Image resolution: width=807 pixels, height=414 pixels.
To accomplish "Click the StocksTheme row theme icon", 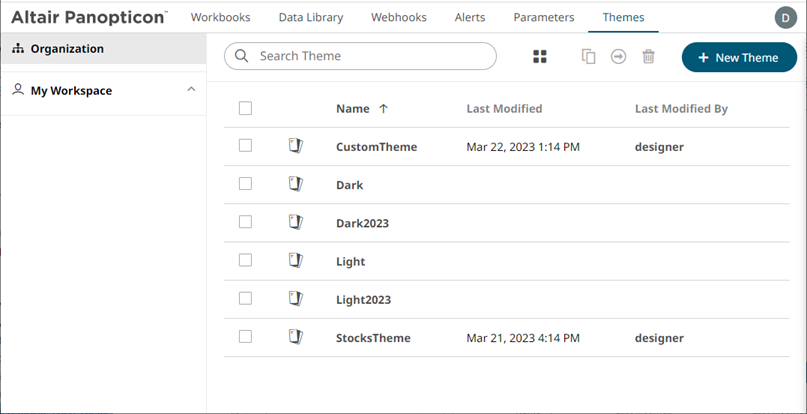I will tap(295, 337).
